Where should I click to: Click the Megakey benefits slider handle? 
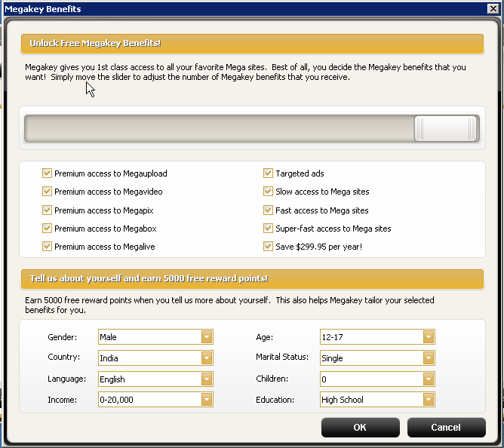pos(445,128)
